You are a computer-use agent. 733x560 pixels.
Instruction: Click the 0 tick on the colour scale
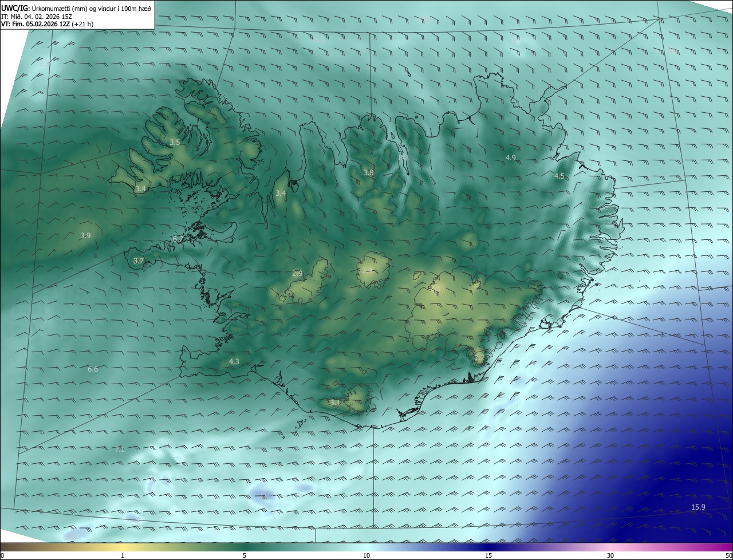pyautogui.click(x=2, y=555)
